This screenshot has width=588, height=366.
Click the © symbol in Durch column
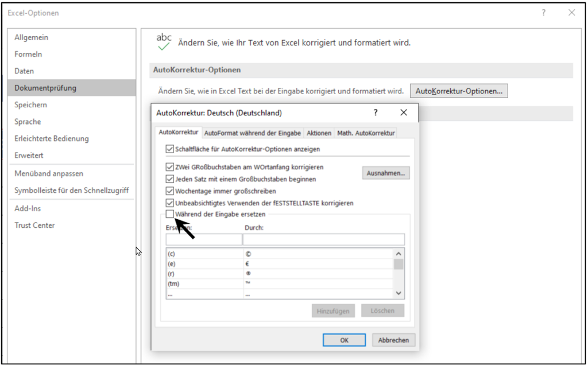tap(248, 254)
